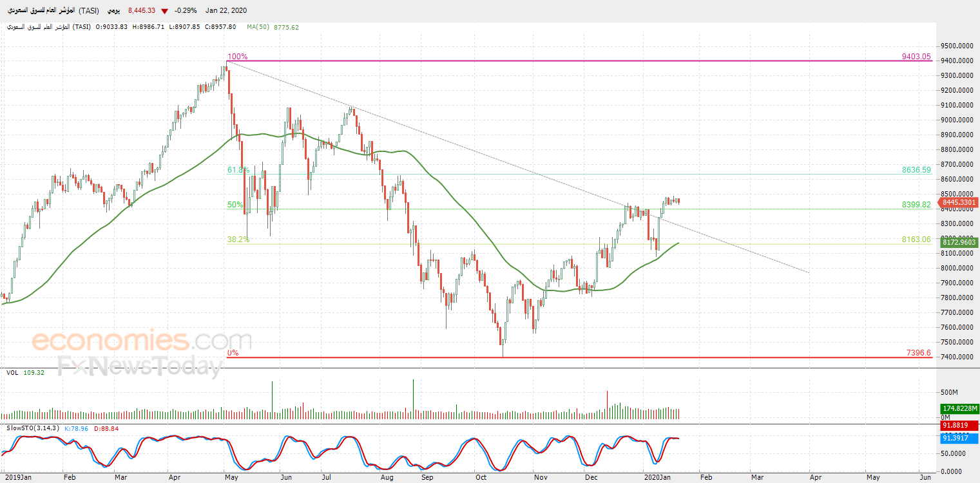Click the 61.8% Fibonacci level label
The height and width of the screenshot is (483, 980).
pyautogui.click(x=237, y=170)
